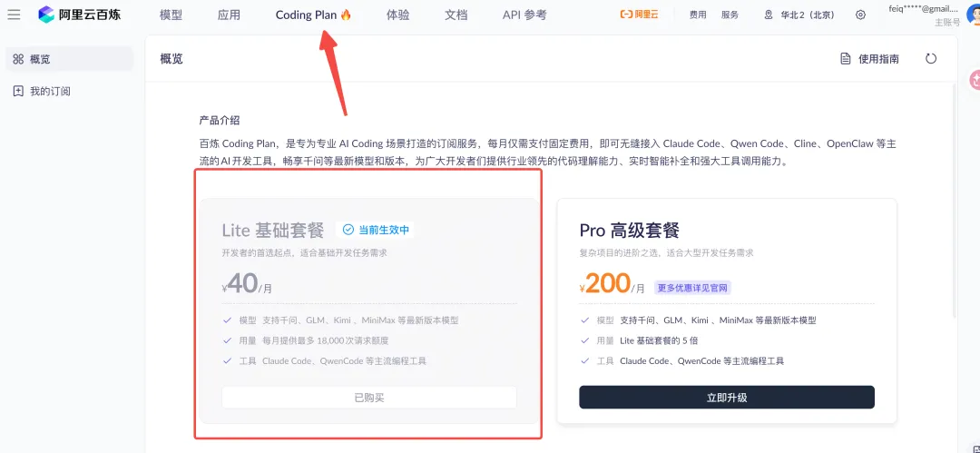Click the 产品介绍 heading

click(220, 120)
